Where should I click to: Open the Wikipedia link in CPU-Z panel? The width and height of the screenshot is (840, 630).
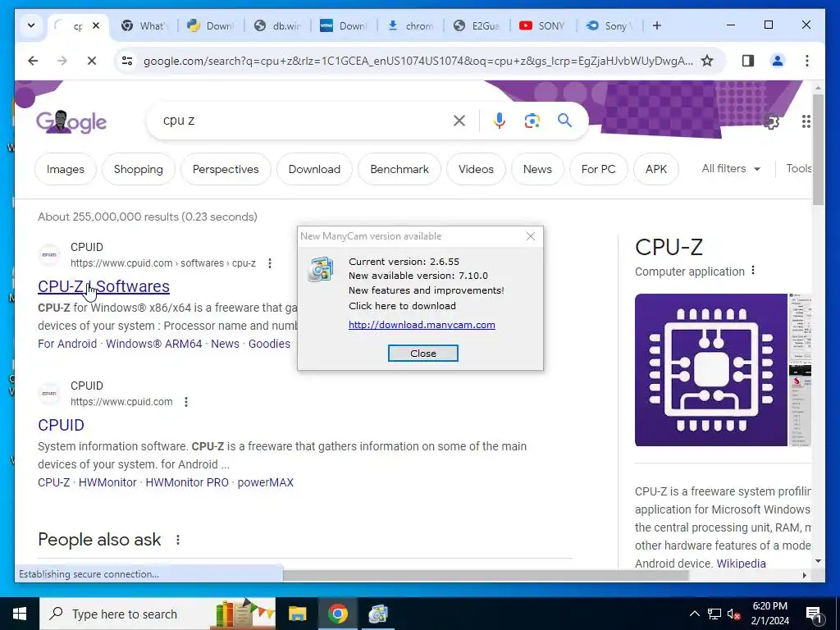point(741,564)
